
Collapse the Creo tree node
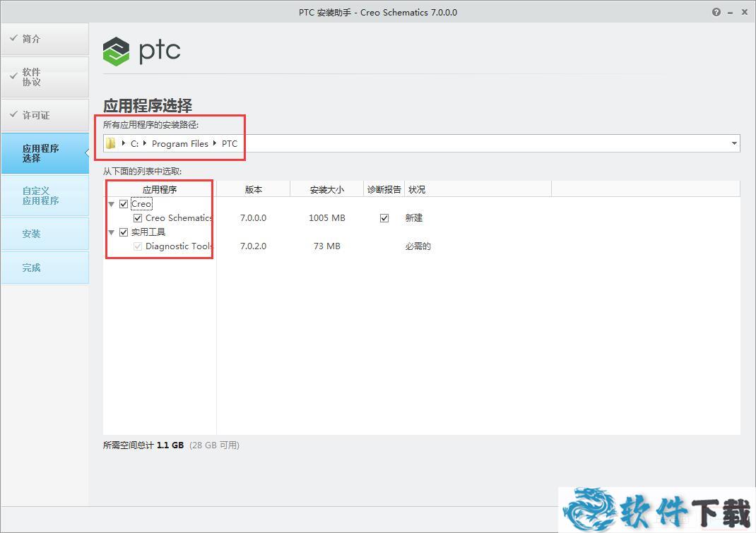(x=111, y=204)
